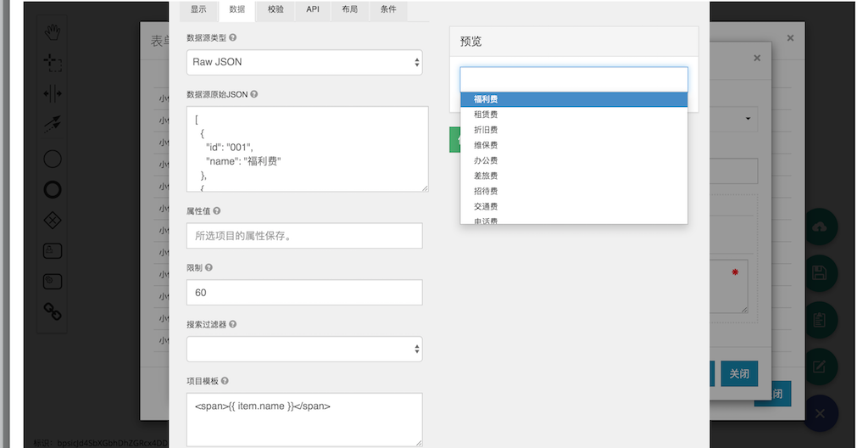Screen dimensions: 868x448
Task: Pick 办公费 in the preview dropdown
Action: click(x=486, y=160)
